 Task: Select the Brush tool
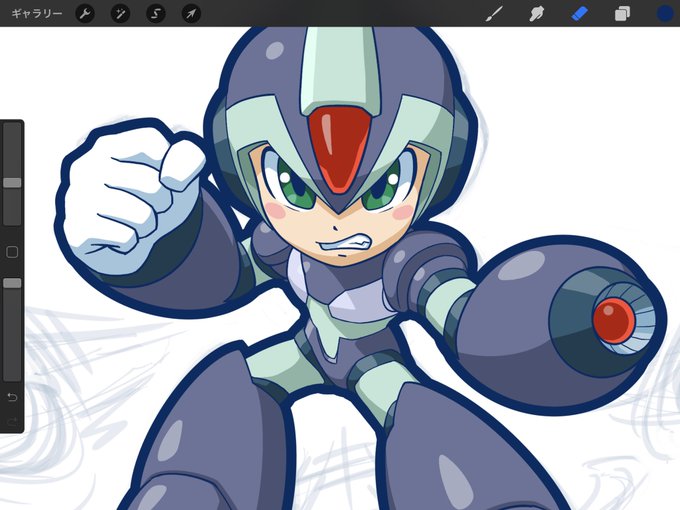pyautogui.click(x=494, y=13)
